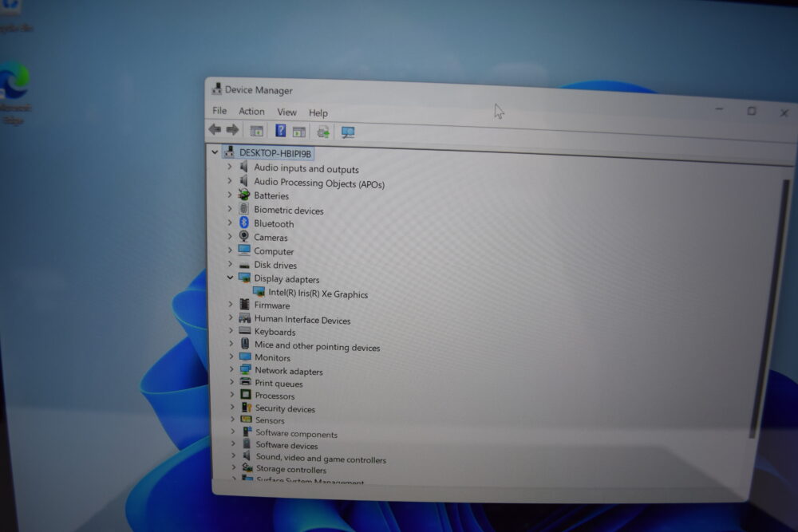This screenshot has width=798, height=532.
Task: Click the Update driver toolbar icon
Action: 322,132
